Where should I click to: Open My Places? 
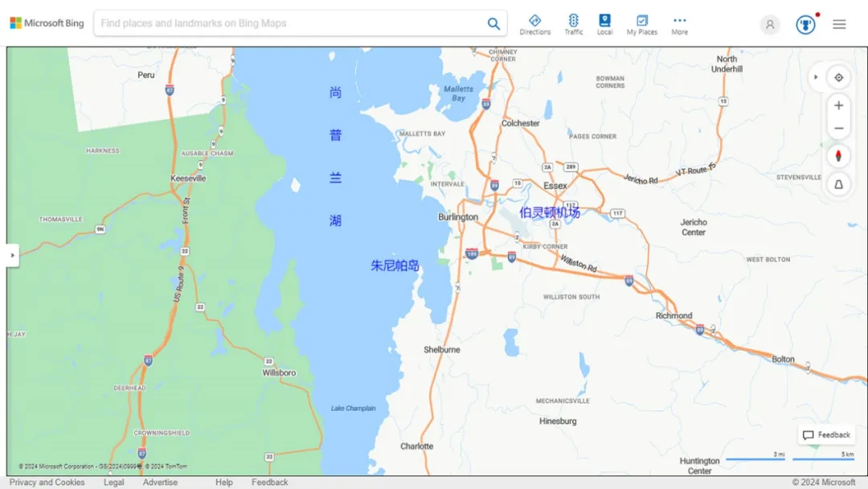coord(641,24)
